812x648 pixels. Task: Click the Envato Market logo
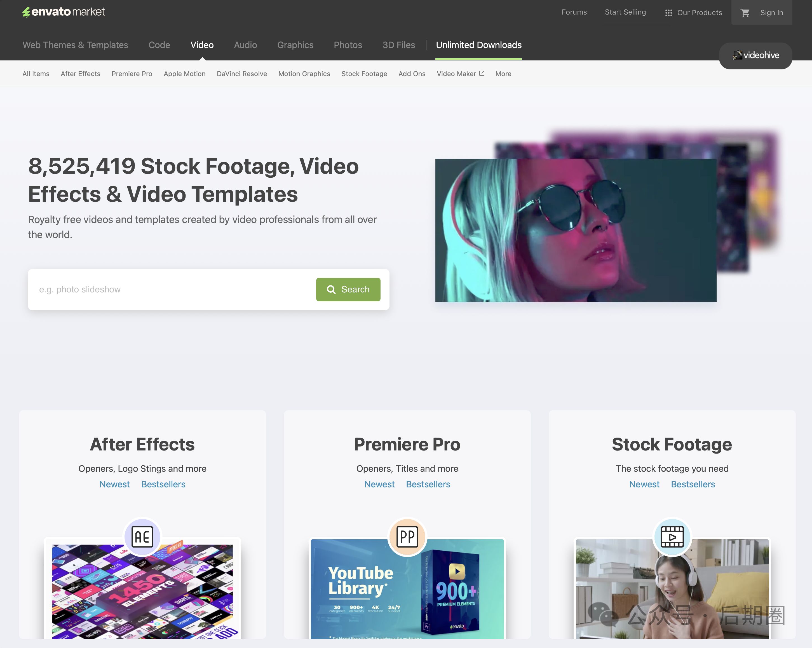64,12
